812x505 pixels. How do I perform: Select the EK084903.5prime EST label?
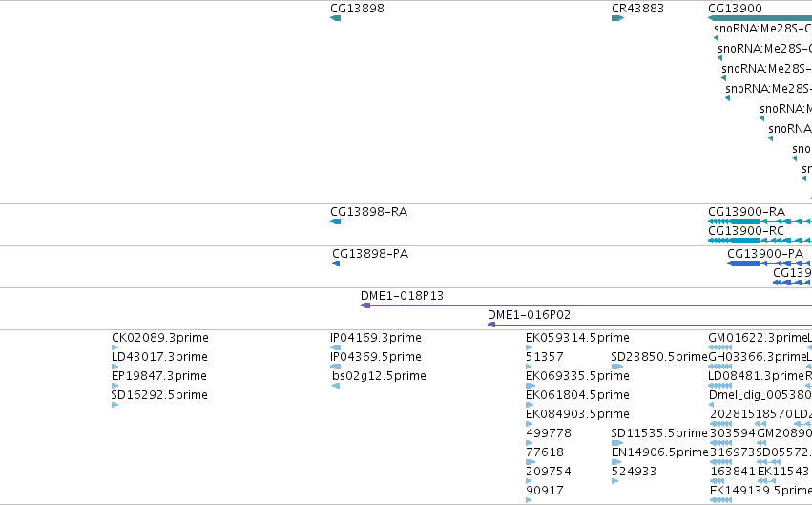tap(577, 414)
